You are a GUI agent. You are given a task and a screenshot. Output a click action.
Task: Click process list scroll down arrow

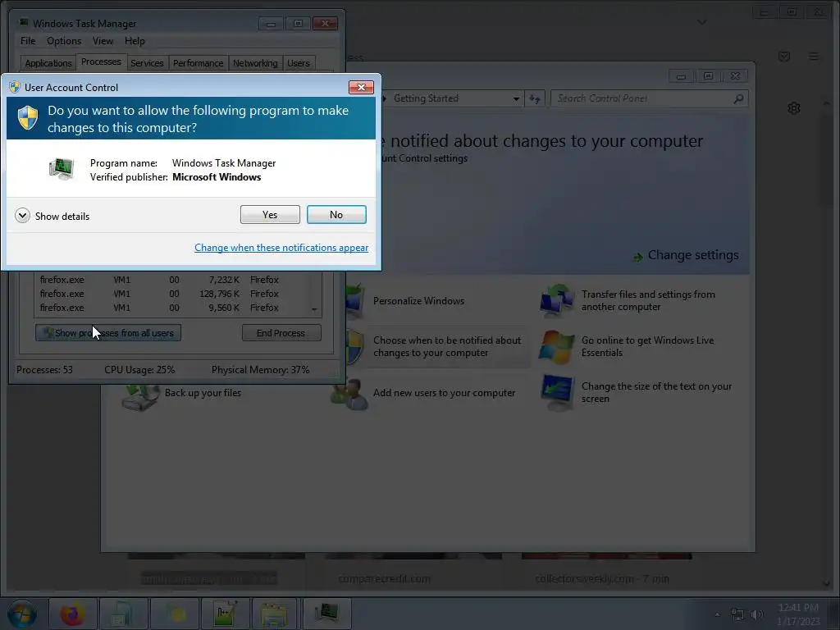coord(314,309)
